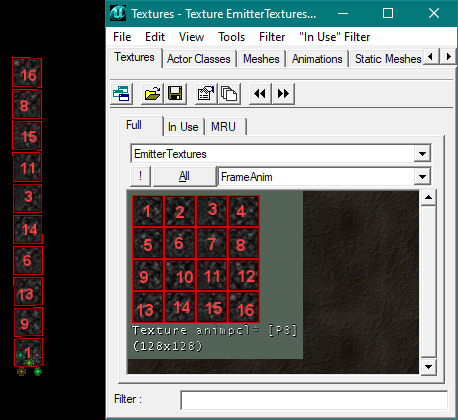Switch to the Meshes tab
The height and width of the screenshot is (420, 458).
tap(261, 59)
